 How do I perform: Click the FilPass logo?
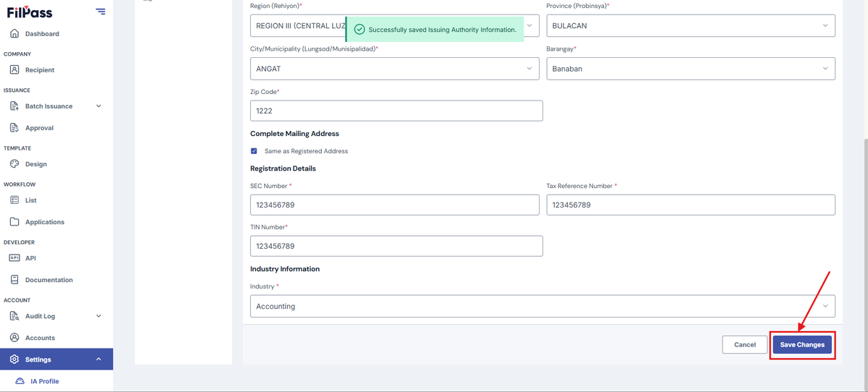pos(30,12)
